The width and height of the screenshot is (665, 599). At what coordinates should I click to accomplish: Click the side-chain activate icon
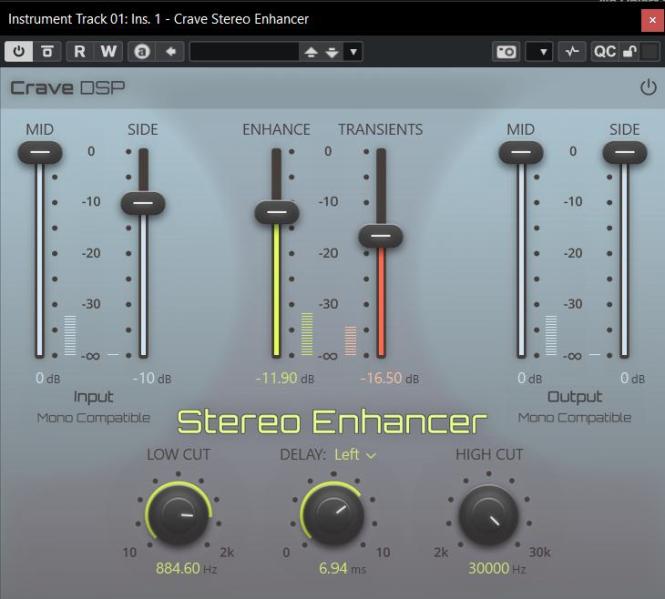click(572, 52)
